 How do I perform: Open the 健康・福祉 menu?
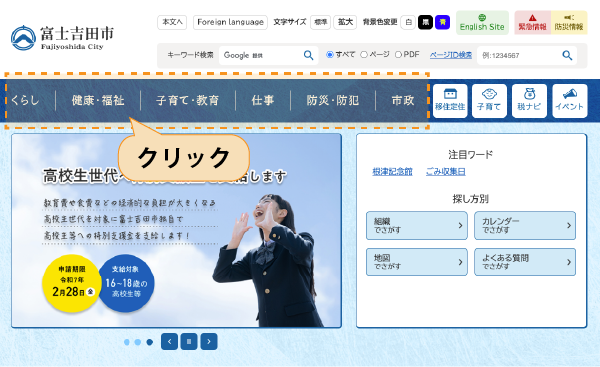tap(98, 100)
